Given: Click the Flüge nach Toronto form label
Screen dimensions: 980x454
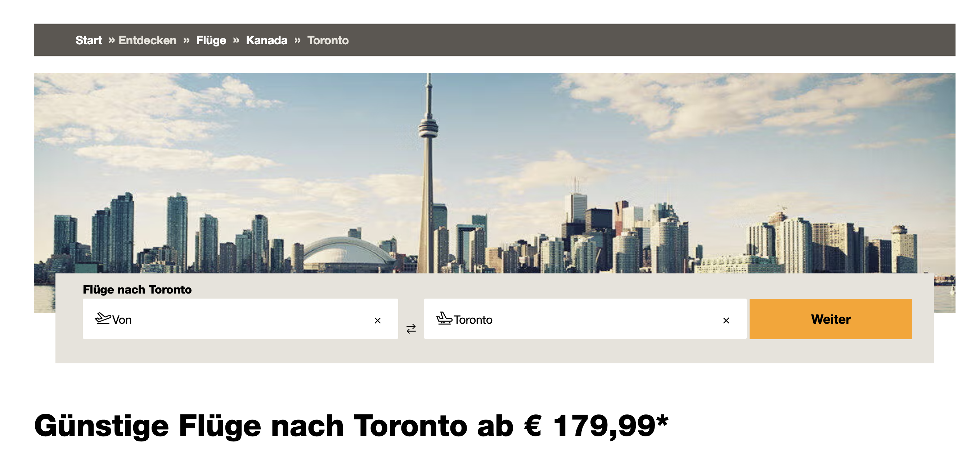Looking at the screenshot, I should [137, 290].
